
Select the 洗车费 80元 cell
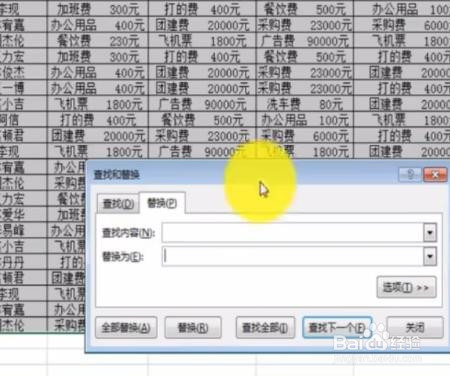[305, 104]
